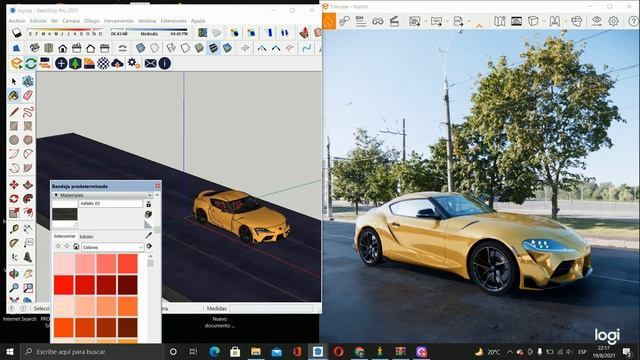This screenshot has width=640, height=360.
Task: Collapse the Enscape toolbar chevron
Action: (x=479, y=26)
